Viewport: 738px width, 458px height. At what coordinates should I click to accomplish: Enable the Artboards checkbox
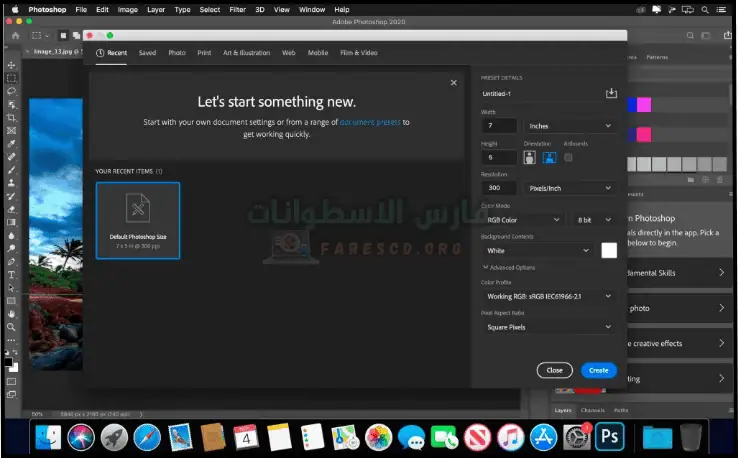pos(568,158)
